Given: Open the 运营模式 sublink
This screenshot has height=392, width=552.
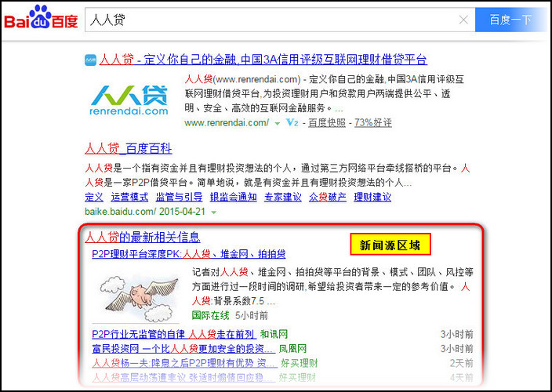Looking at the screenshot, I should click(129, 197).
